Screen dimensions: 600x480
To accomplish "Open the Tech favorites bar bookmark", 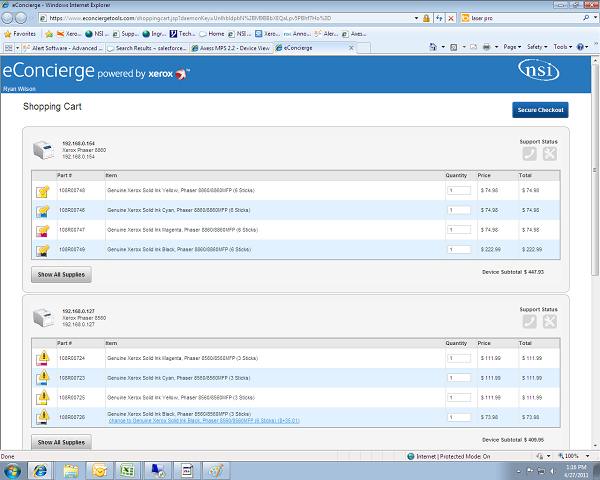I will pos(182,34).
